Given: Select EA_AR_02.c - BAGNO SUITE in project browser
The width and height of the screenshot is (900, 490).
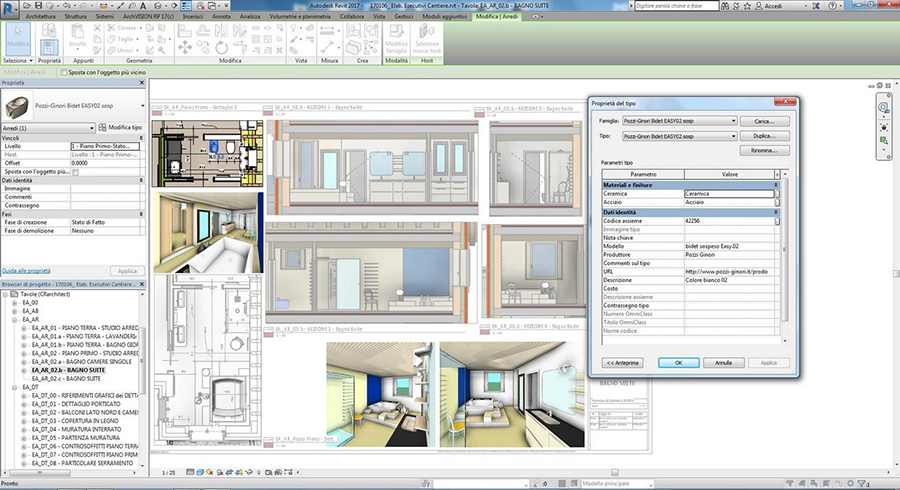Looking at the screenshot, I should [x=66, y=379].
